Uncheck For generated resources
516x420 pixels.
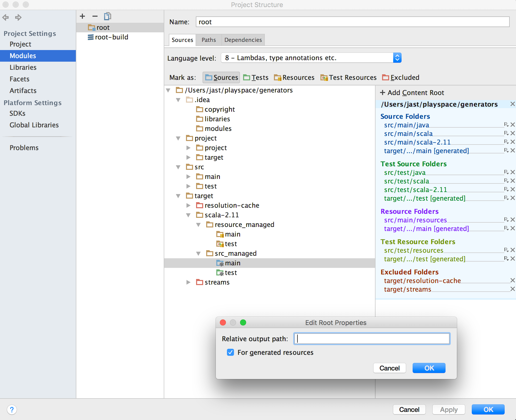(x=230, y=352)
